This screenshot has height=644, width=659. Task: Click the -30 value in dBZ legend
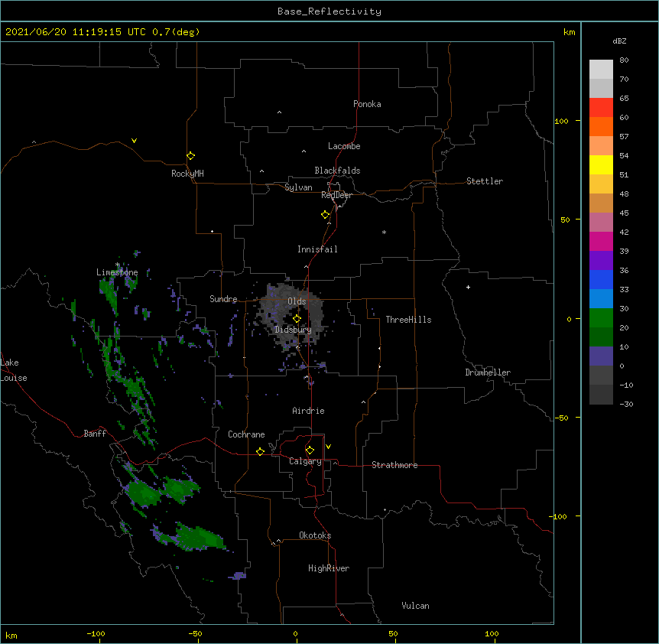[626, 405]
